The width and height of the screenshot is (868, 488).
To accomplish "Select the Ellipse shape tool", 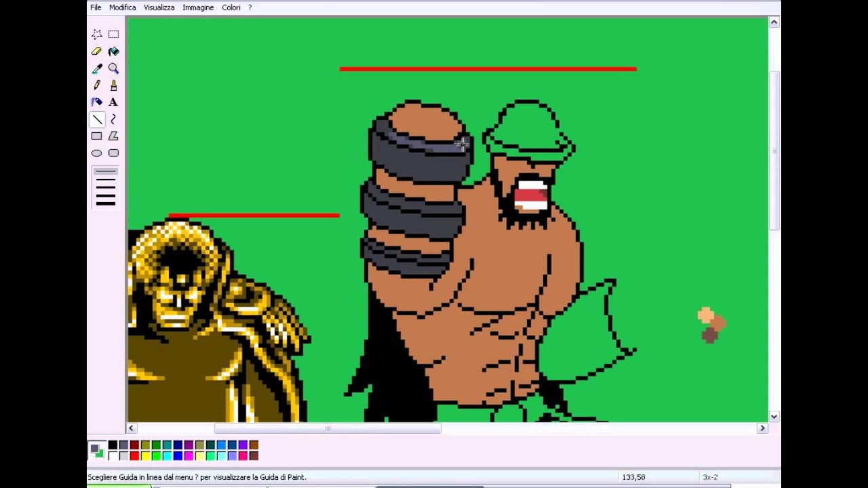I will pyautogui.click(x=97, y=153).
